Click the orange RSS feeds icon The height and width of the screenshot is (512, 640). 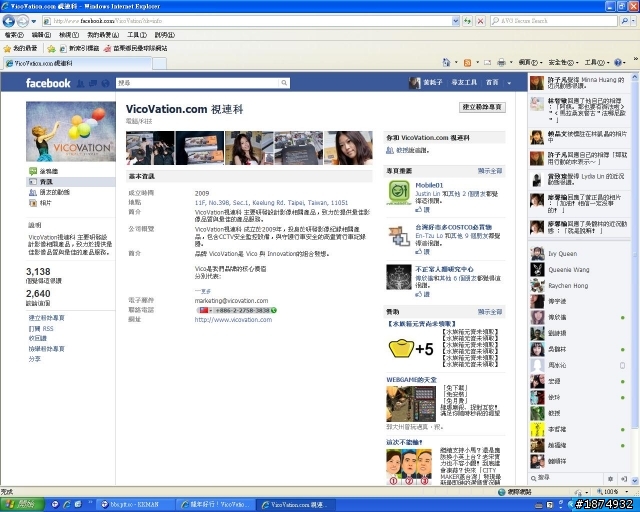(467, 62)
